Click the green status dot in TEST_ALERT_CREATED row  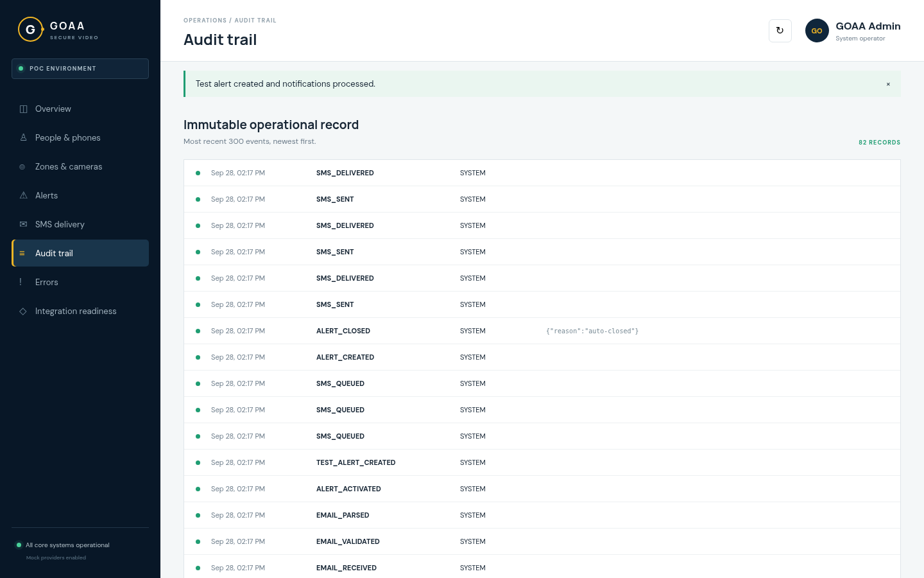pos(198,462)
